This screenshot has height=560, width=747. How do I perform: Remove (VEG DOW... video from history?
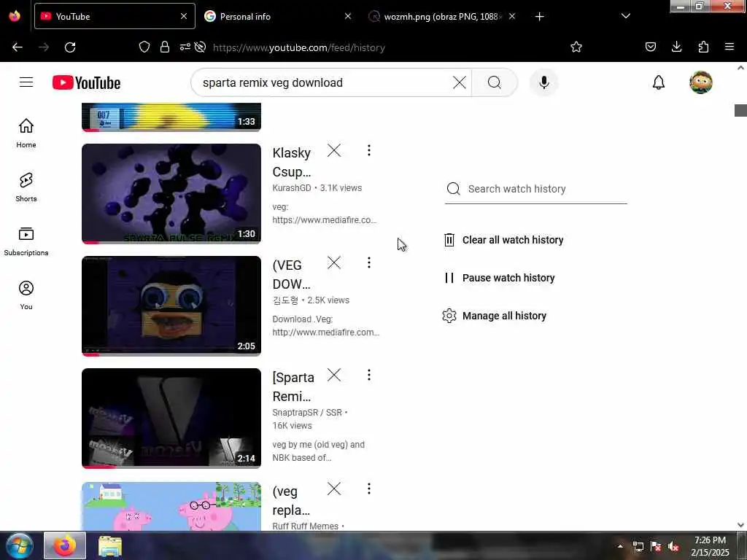(334, 262)
